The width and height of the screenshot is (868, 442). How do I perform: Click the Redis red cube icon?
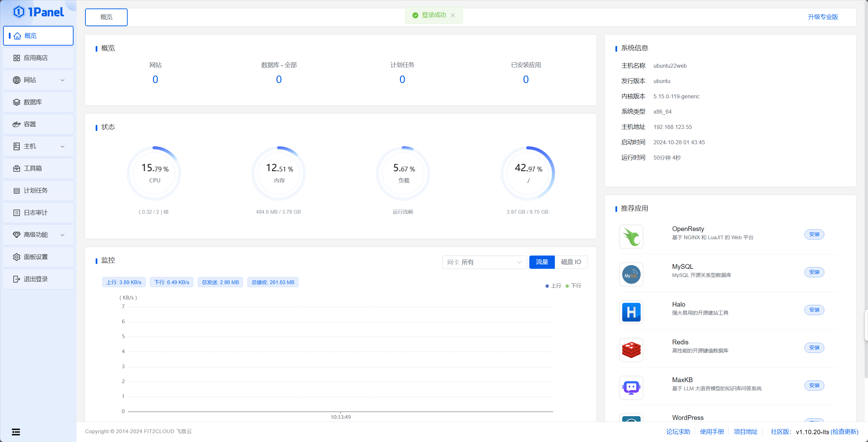(631, 350)
